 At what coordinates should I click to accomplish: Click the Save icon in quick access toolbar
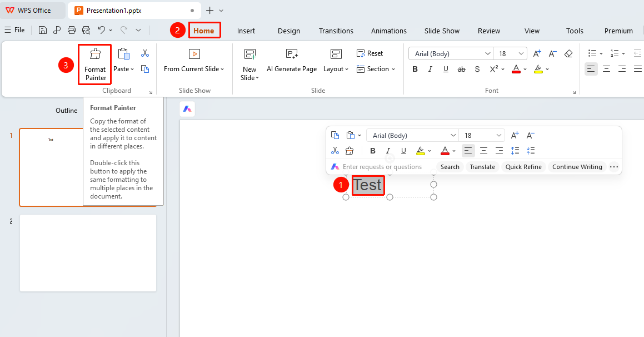coord(42,30)
